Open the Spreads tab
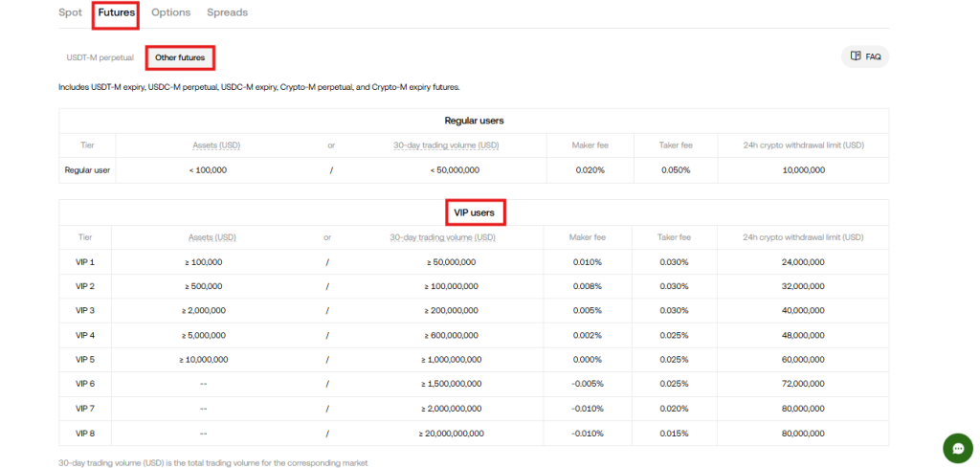 tap(228, 12)
